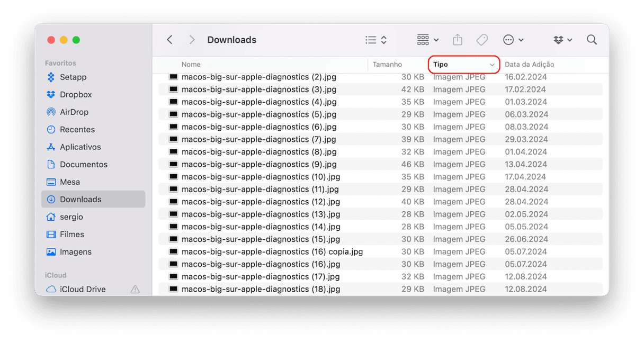
Task: Click the iCloud Drive warning icon
Action: pyautogui.click(x=135, y=289)
